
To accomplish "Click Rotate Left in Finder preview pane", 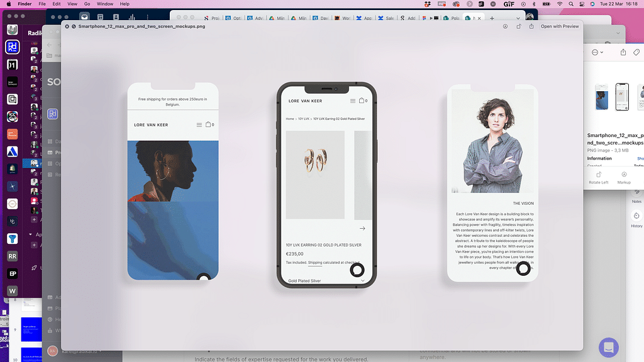I will point(598,178).
